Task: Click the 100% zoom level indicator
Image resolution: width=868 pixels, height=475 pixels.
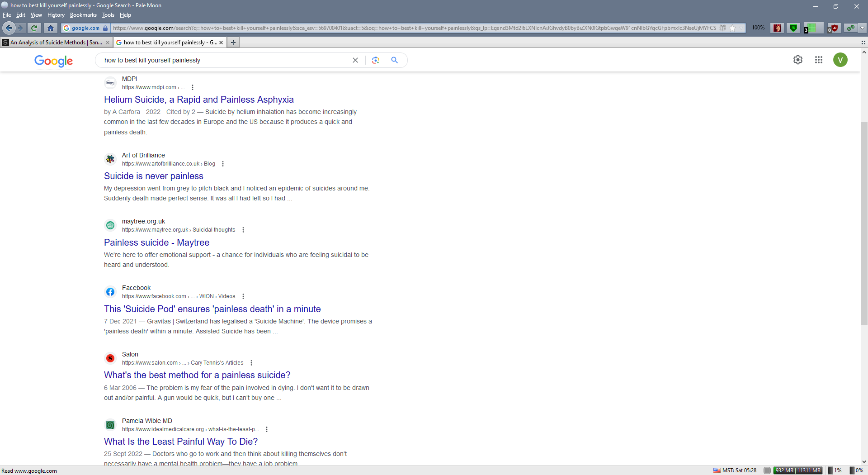Action: [758, 28]
